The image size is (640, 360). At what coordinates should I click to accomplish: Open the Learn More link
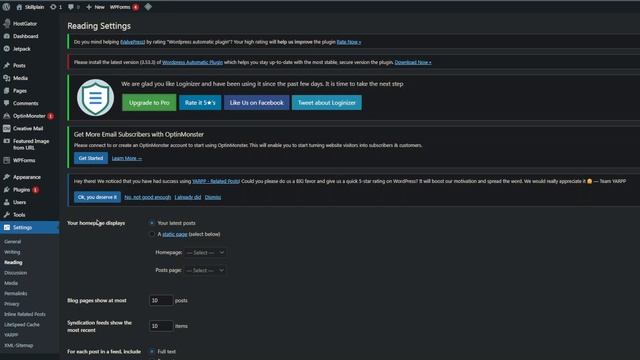pos(127,158)
